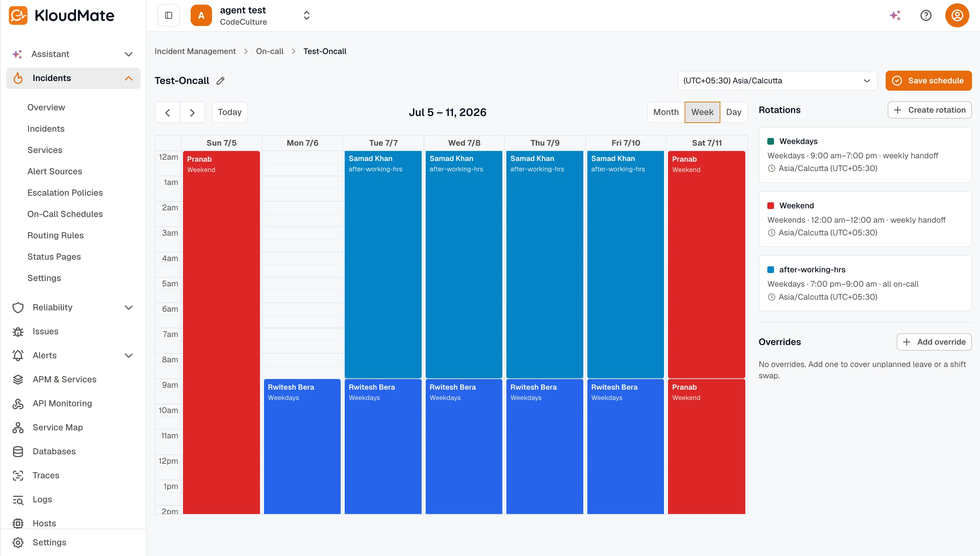The image size is (980, 556).
Task: Click the plus icon in Create rotation
Action: tap(898, 110)
